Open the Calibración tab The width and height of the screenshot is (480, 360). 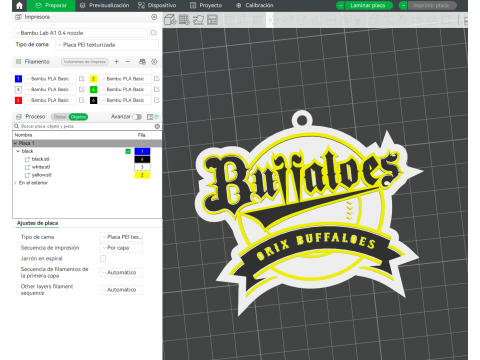click(255, 5)
